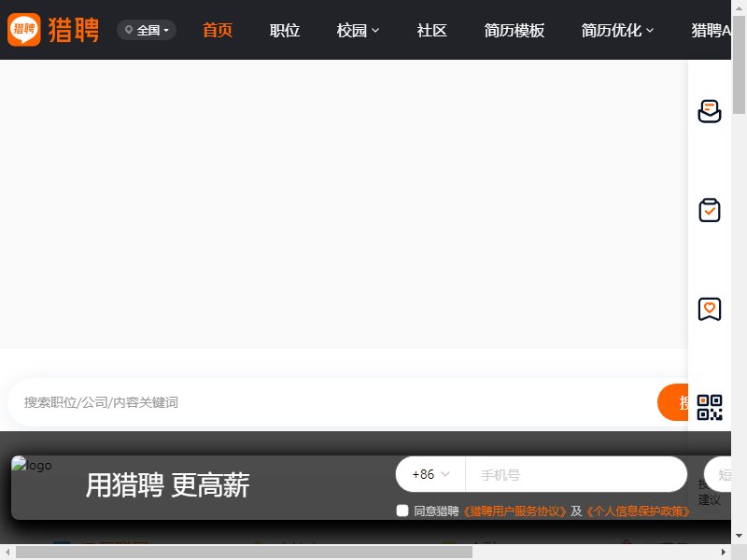Viewport: 747px width, 560px height.
Task: Click the messages inbox sidebar icon
Action: (x=710, y=111)
